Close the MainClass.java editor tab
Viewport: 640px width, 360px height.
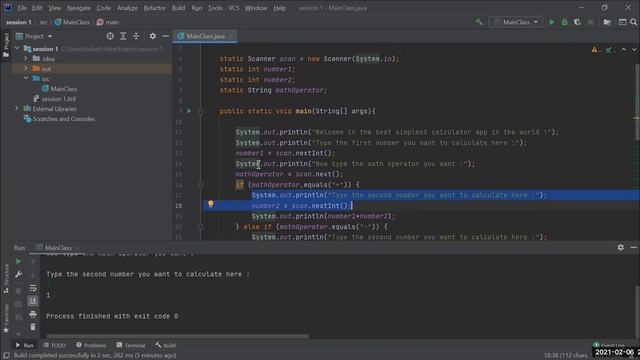point(231,36)
